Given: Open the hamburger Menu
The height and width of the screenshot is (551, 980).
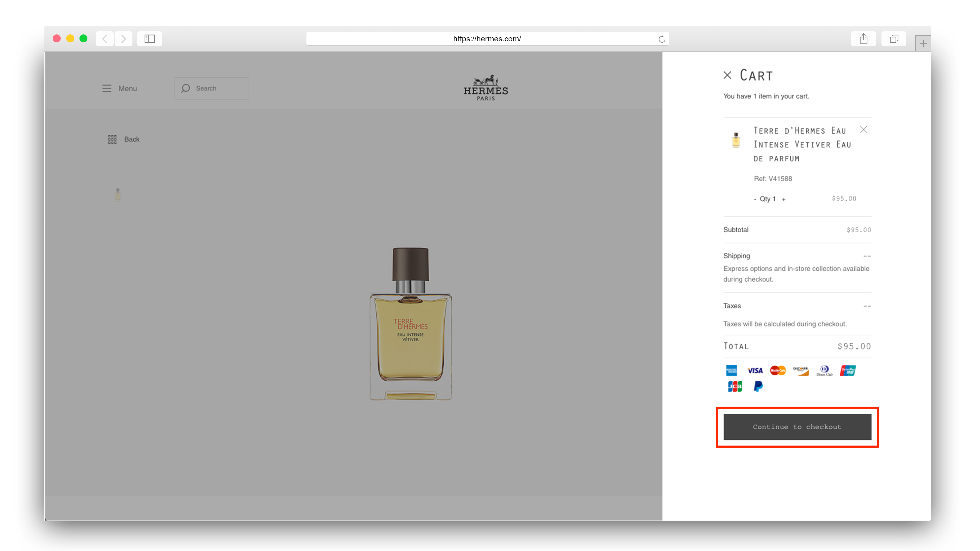Looking at the screenshot, I should (119, 88).
